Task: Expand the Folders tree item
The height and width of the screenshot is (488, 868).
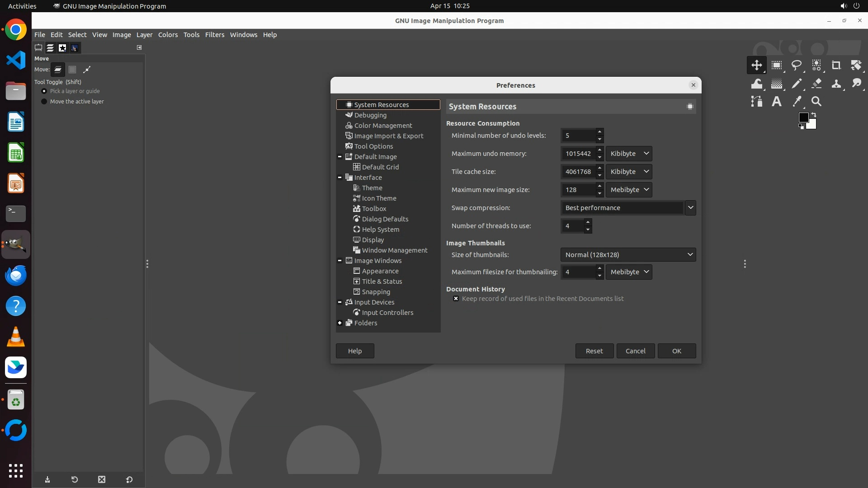Action: pyautogui.click(x=340, y=323)
